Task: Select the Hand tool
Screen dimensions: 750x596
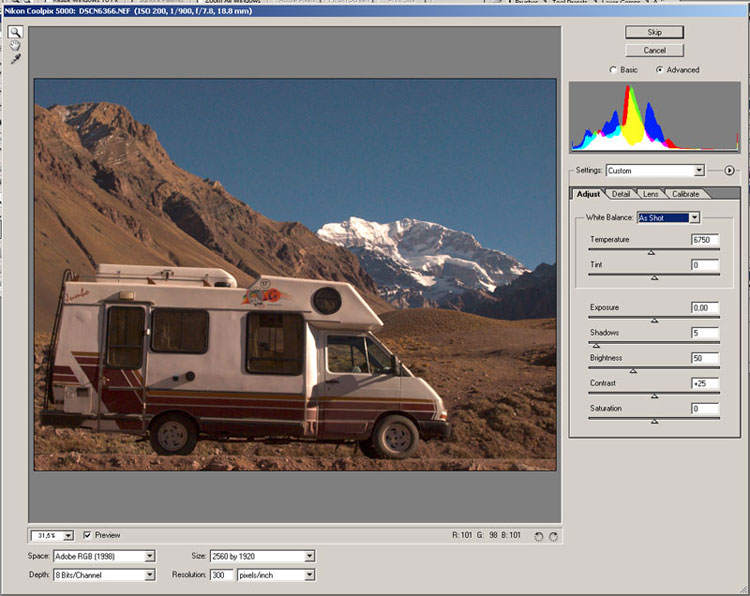Action: click(x=16, y=46)
